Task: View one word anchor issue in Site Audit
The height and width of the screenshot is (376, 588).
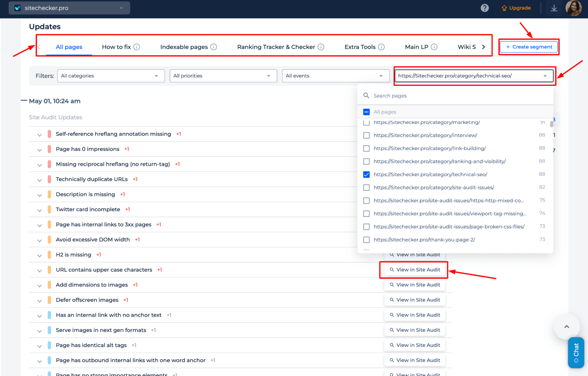Action: [415, 360]
